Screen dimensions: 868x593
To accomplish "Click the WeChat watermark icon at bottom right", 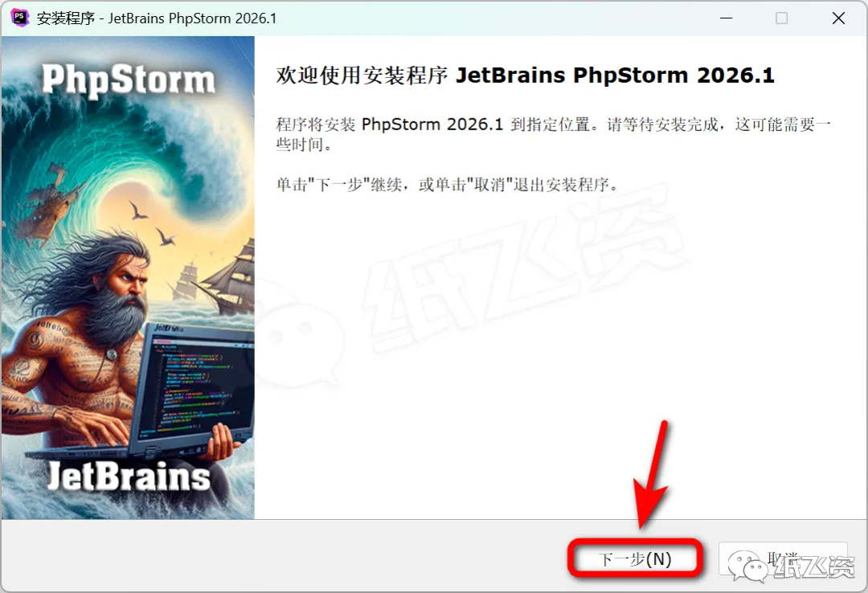I will [747, 566].
